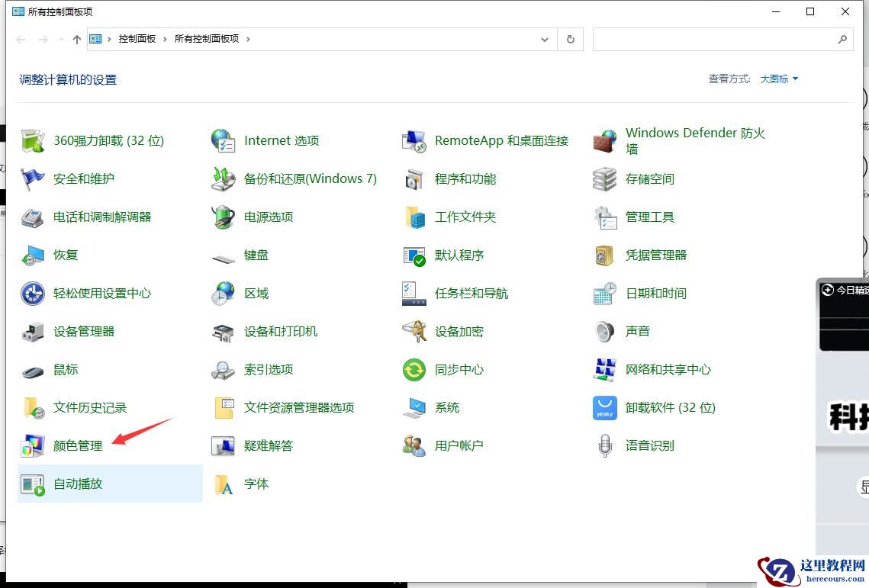
Task: Open the 索引选项 magnifier icon
Action: click(x=224, y=370)
